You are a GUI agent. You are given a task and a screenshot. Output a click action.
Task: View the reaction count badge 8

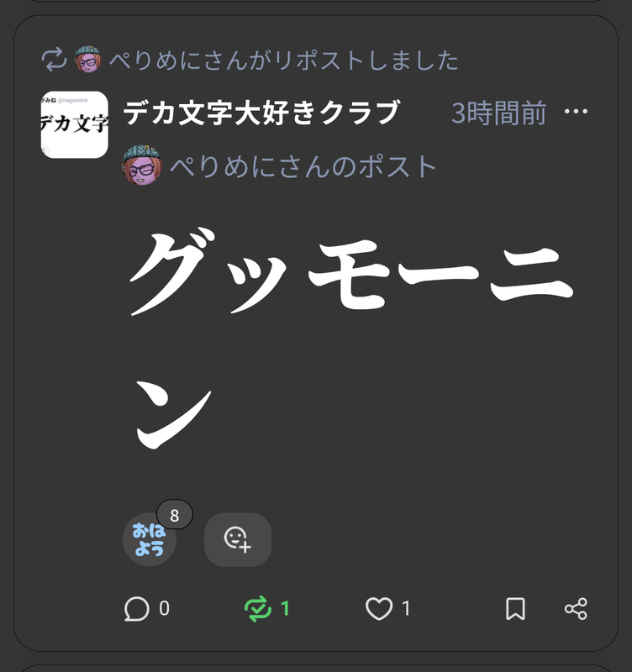(x=175, y=515)
